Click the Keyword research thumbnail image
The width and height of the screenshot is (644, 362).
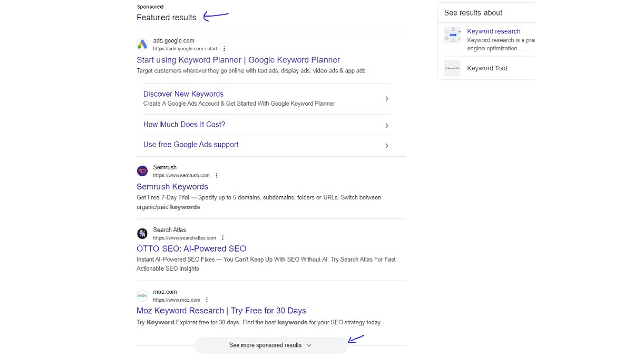tap(452, 35)
